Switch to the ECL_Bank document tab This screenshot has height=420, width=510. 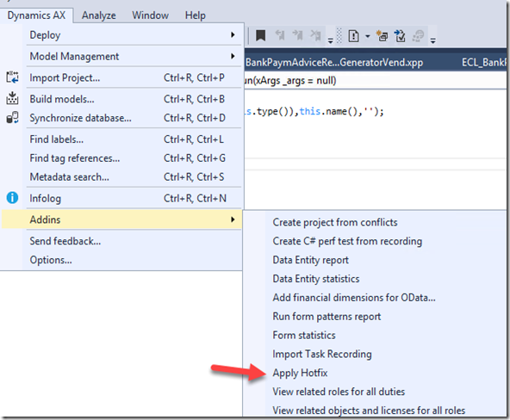click(483, 62)
